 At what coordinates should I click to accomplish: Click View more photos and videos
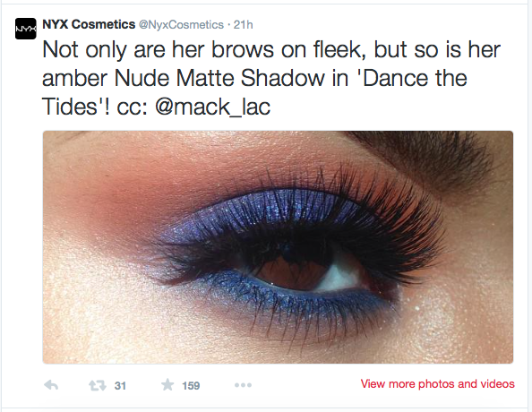(437, 384)
